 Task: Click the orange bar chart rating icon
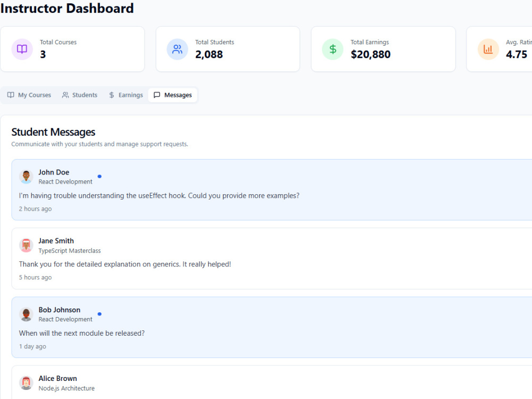[x=488, y=49]
